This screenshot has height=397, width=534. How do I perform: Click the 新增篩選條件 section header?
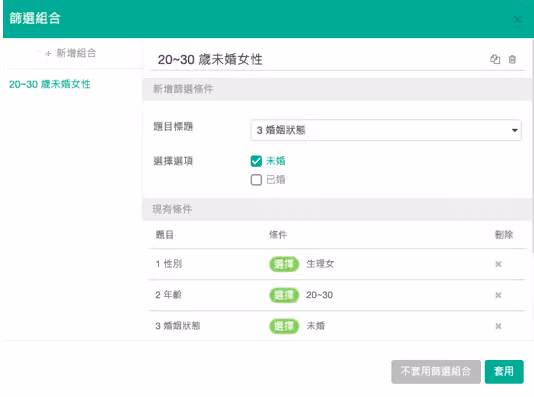(337, 89)
